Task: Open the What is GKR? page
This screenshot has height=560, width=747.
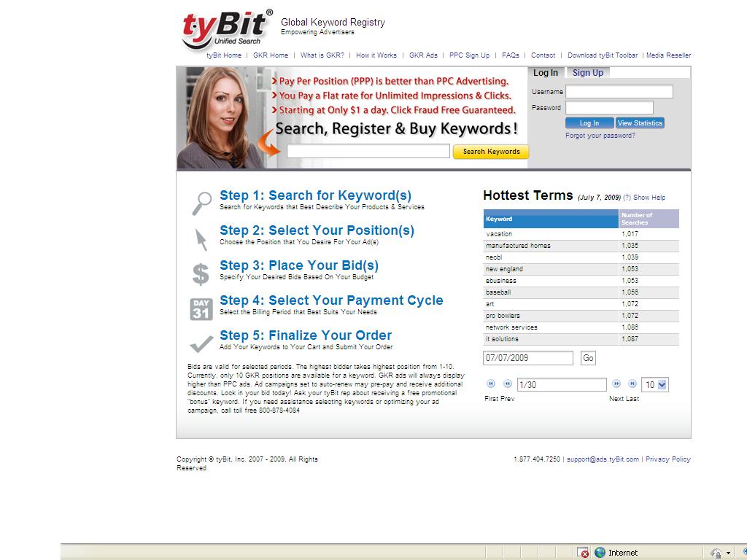Action: pyautogui.click(x=322, y=55)
